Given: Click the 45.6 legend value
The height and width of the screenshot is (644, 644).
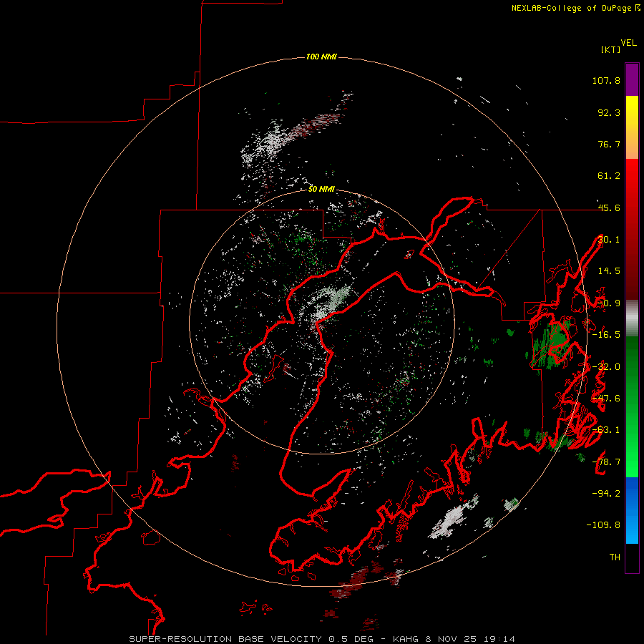Looking at the screenshot, I should 609,208.
